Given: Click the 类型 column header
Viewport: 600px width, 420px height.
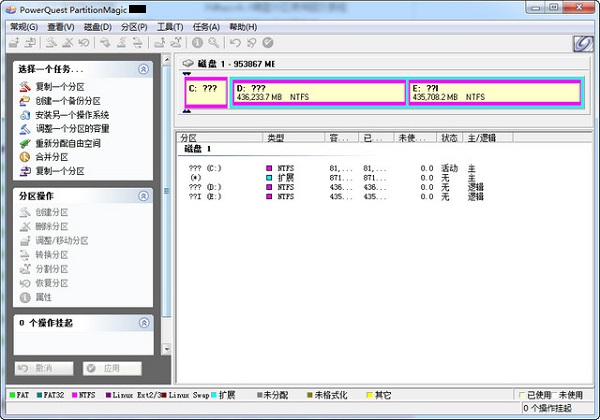Looking at the screenshot, I should (x=277, y=137).
